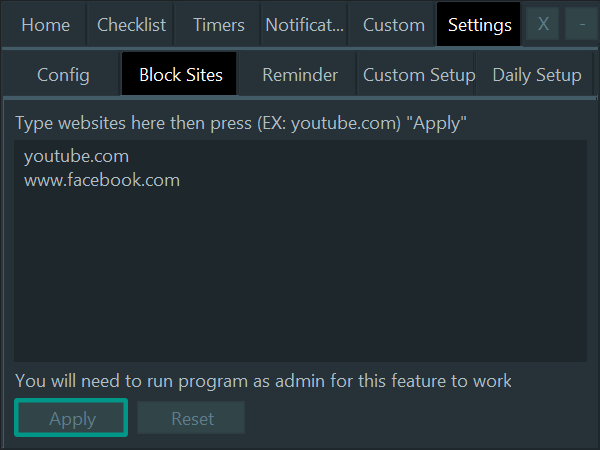
Task: Click the run as admin notice text
Action: click(263, 381)
